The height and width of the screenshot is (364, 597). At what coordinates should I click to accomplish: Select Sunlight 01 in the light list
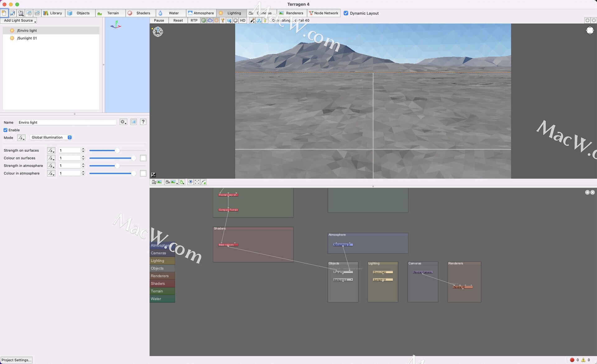point(27,38)
